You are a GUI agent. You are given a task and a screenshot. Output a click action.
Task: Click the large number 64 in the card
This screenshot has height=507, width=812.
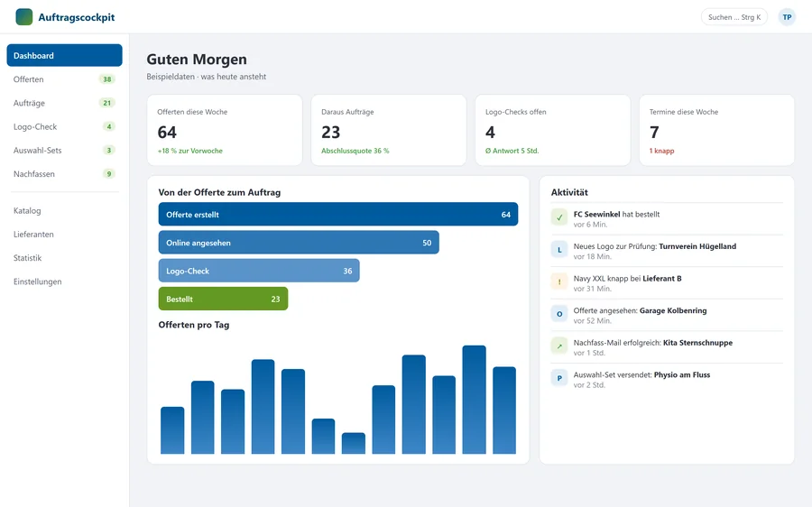tap(167, 132)
